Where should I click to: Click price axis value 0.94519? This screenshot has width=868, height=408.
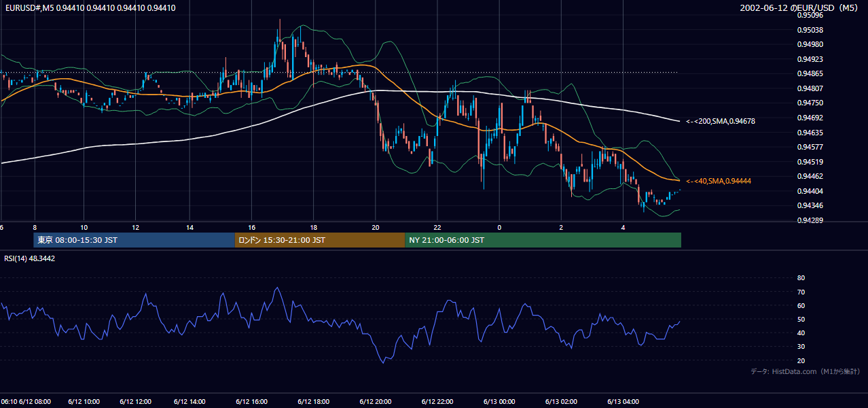click(x=810, y=162)
